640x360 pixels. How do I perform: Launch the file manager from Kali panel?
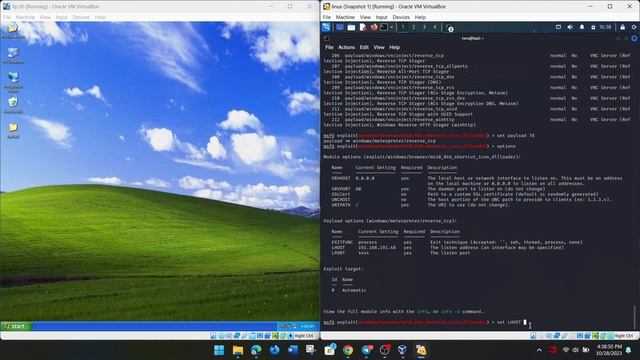coord(351,27)
